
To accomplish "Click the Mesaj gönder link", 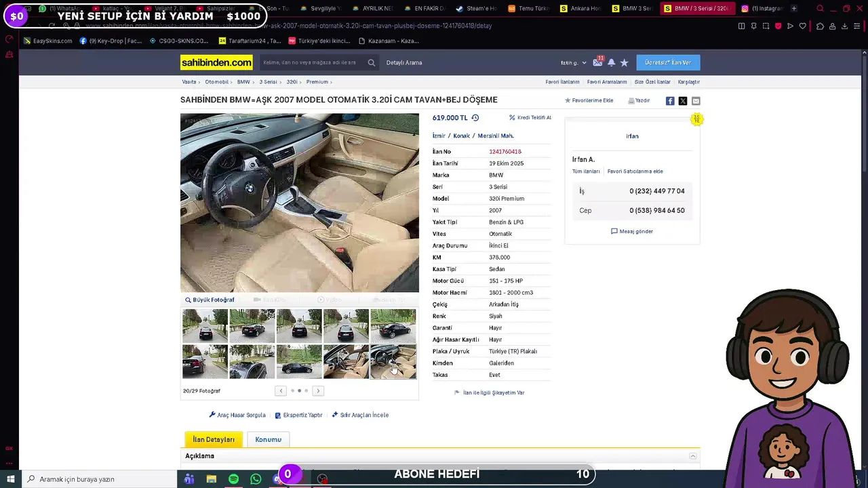I will (632, 231).
